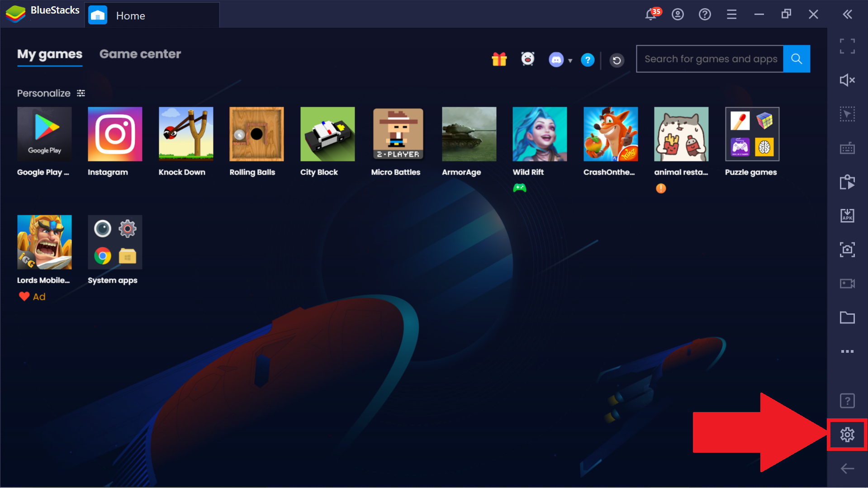
Task: Open the Discord dropdown arrow
Action: coord(571,60)
